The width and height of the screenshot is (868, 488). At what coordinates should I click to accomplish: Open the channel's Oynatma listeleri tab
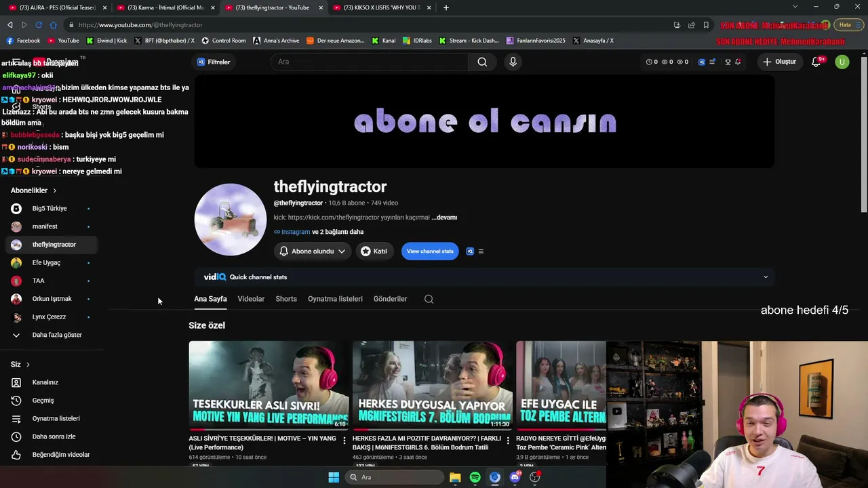(x=335, y=299)
